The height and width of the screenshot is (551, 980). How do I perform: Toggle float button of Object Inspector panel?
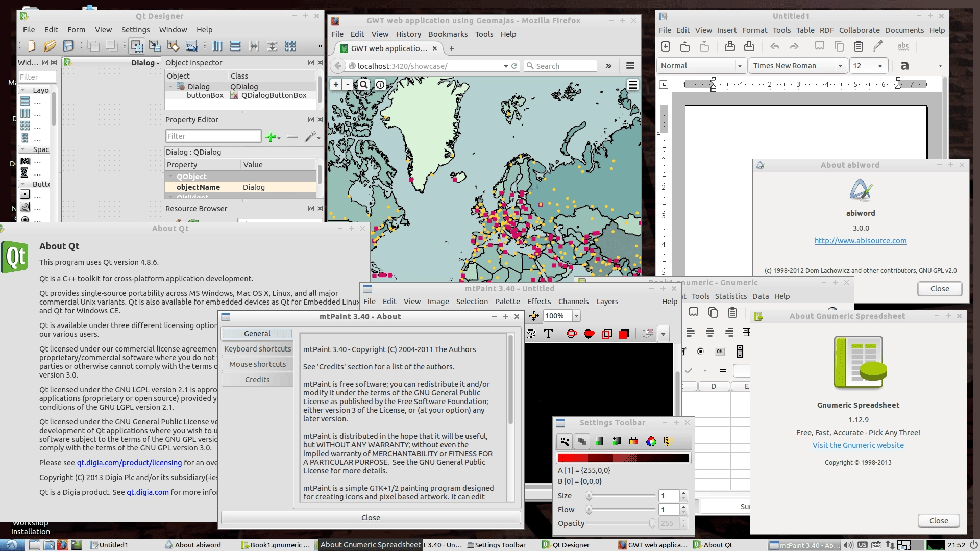coord(311,63)
